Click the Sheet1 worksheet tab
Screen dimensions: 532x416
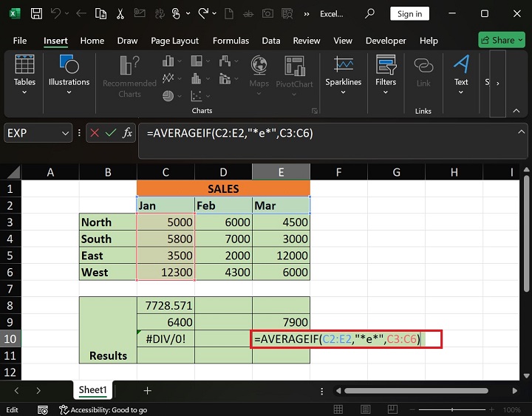[93, 390]
